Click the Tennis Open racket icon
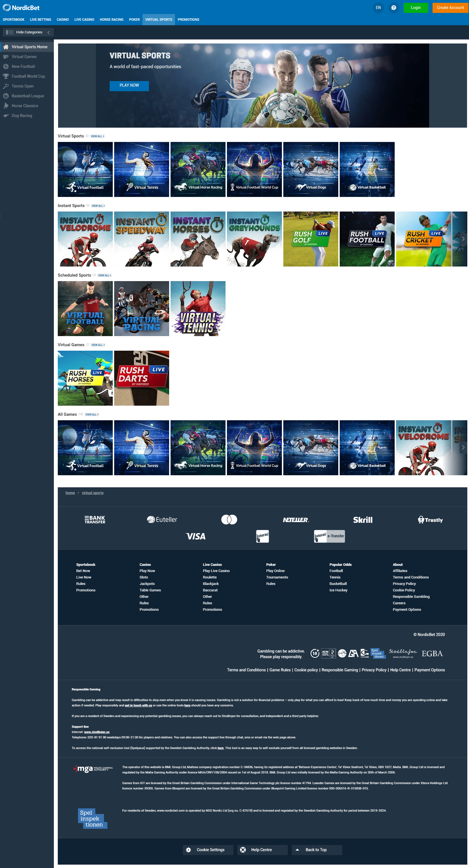 pos(6,86)
